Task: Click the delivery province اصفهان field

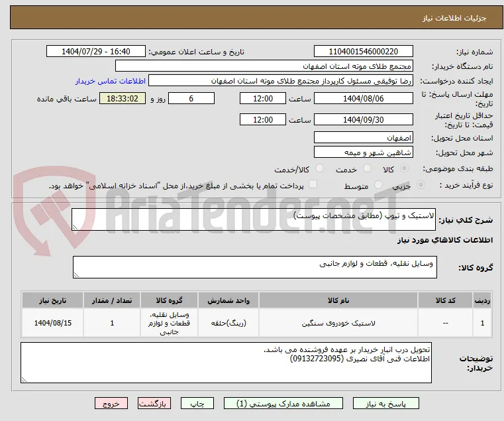Action: [363, 138]
